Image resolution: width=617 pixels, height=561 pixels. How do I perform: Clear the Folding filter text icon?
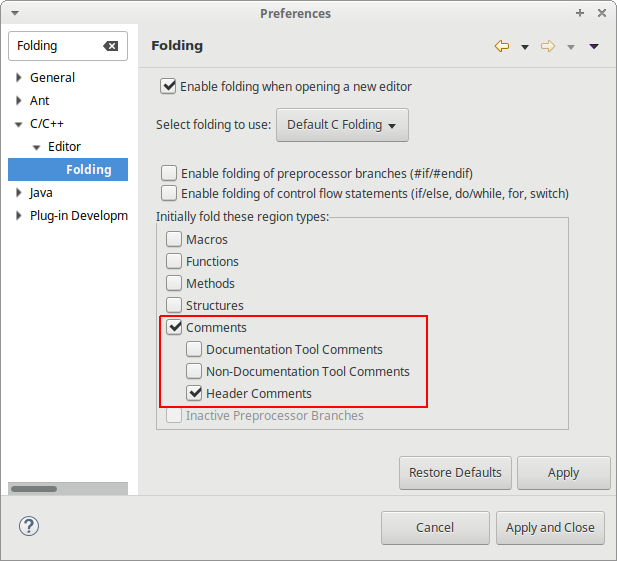[x=111, y=46]
